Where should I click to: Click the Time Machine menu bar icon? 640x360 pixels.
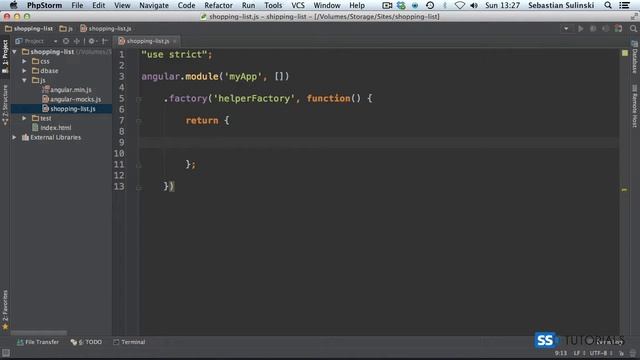430,5
